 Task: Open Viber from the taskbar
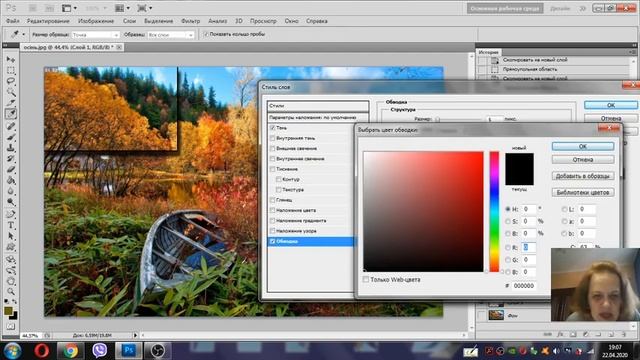99,351
